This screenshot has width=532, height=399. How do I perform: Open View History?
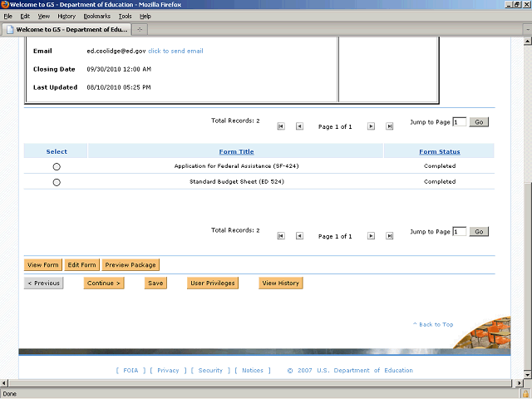tap(281, 283)
